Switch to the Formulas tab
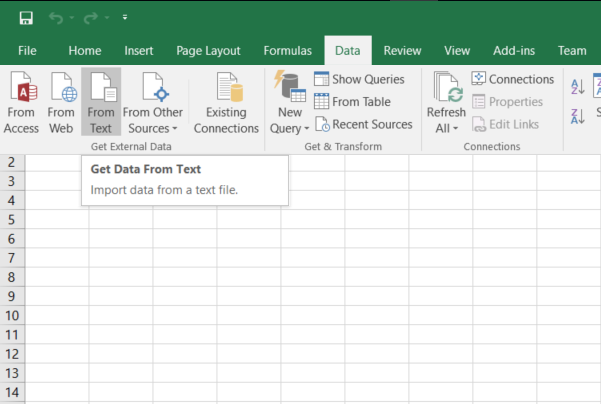Screen dimensions: 601x404 click(x=287, y=51)
